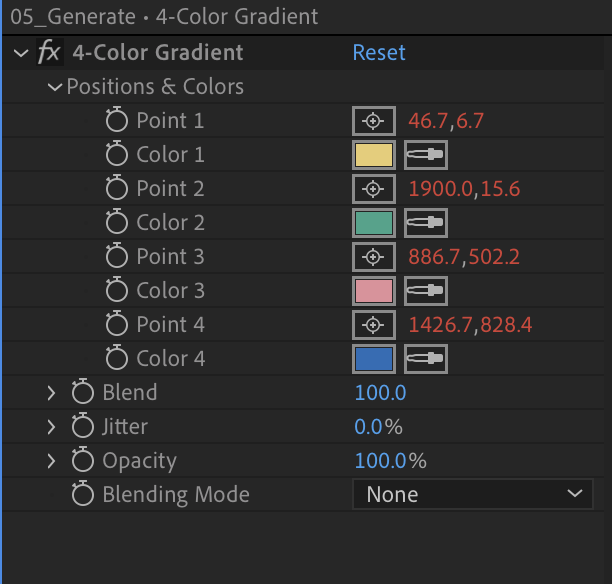
Task: Click the Point 2 crosshair picker
Action: [374, 189]
